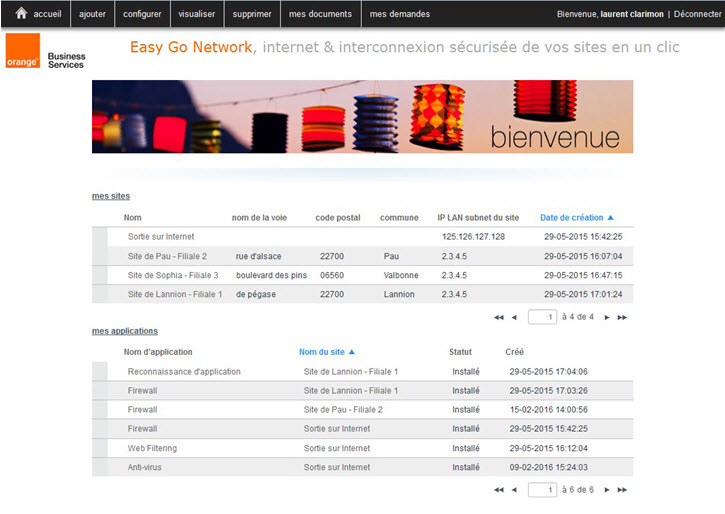Viewport: 725px width, 514px height.
Task: Sort applications by Créé header
Action: (515, 352)
